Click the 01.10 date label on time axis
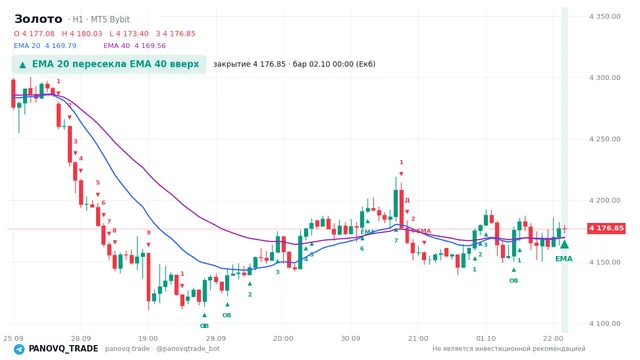The image size is (640, 360). [x=486, y=338]
